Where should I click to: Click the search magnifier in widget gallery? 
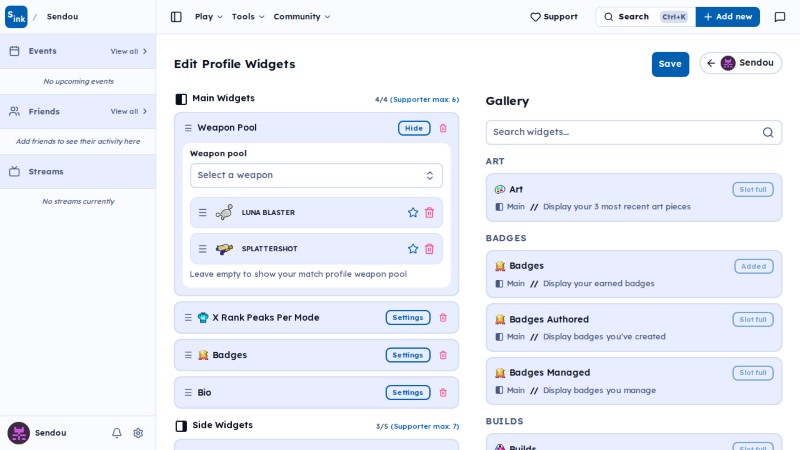pyautogui.click(x=768, y=133)
